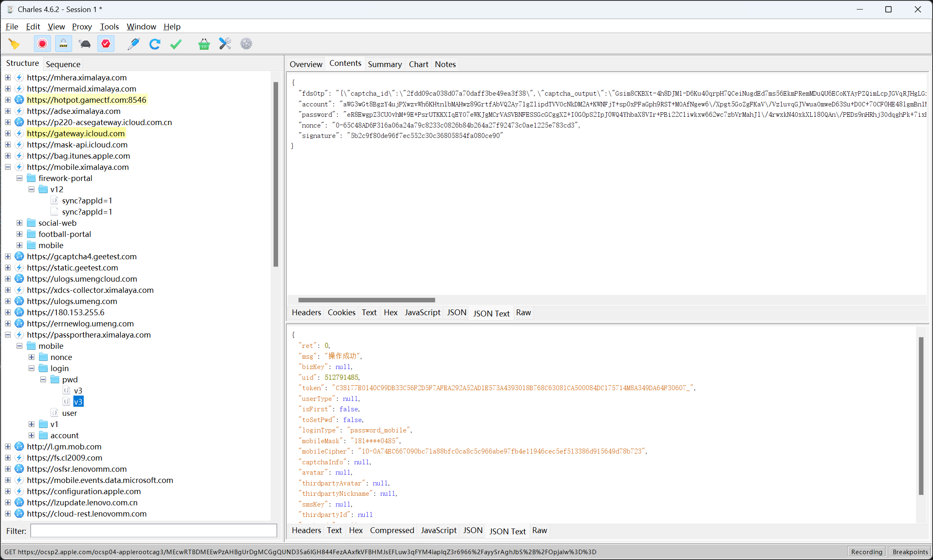Select response Compressed tab
Image resolution: width=933 pixels, height=560 pixels.
pyautogui.click(x=392, y=530)
